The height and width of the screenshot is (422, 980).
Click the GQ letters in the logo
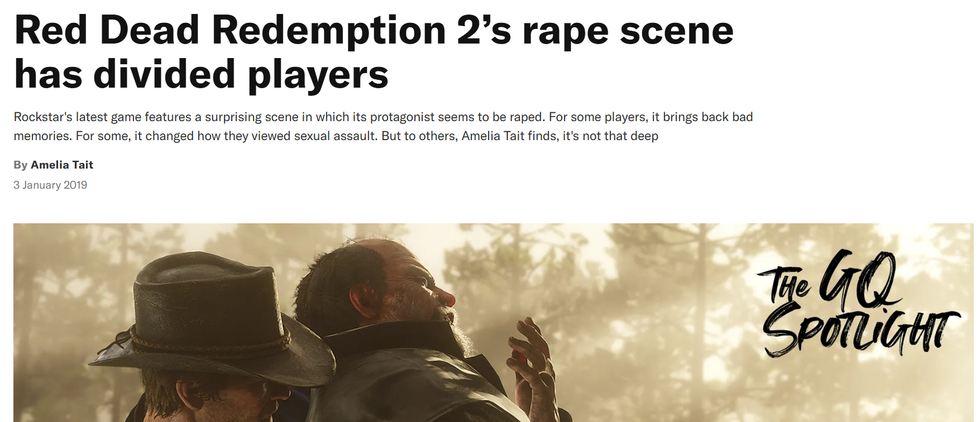tap(857, 278)
